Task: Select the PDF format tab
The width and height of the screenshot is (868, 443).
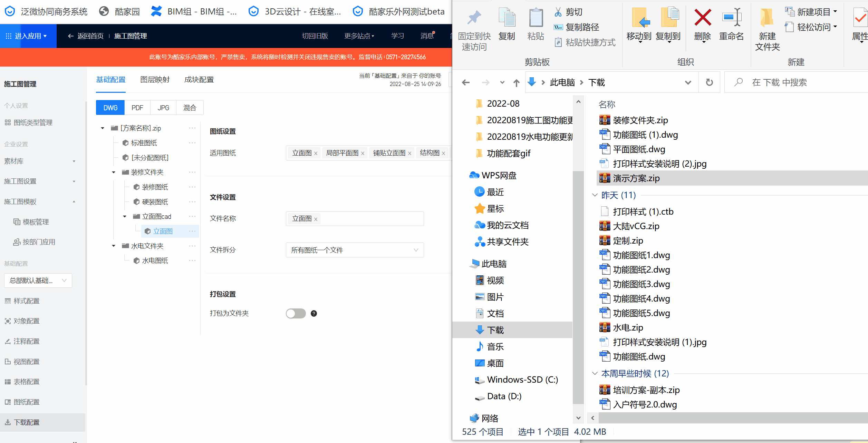Action: coord(137,108)
